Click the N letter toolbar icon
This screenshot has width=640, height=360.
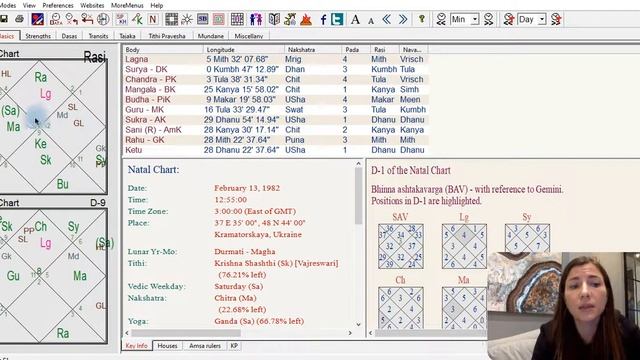[x=153, y=19]
